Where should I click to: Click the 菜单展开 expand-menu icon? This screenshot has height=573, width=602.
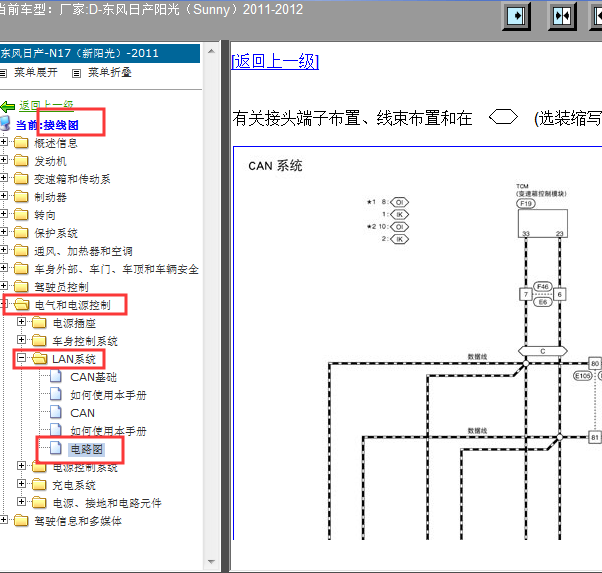(3, 73)
